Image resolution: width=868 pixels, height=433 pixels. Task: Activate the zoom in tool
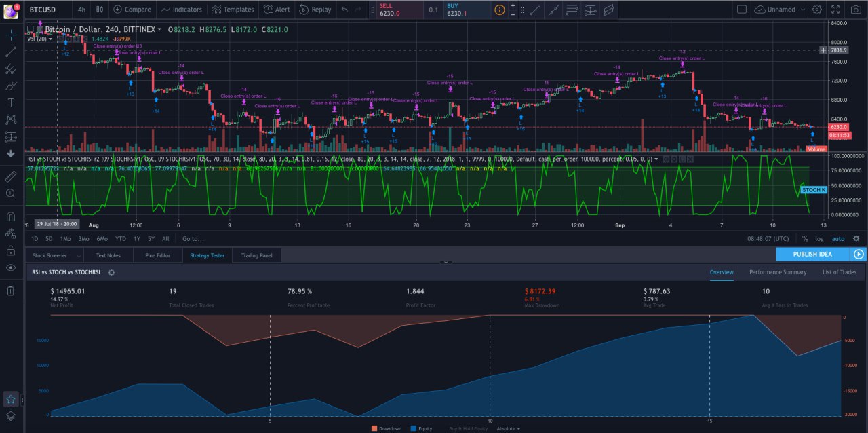(11, 193)
